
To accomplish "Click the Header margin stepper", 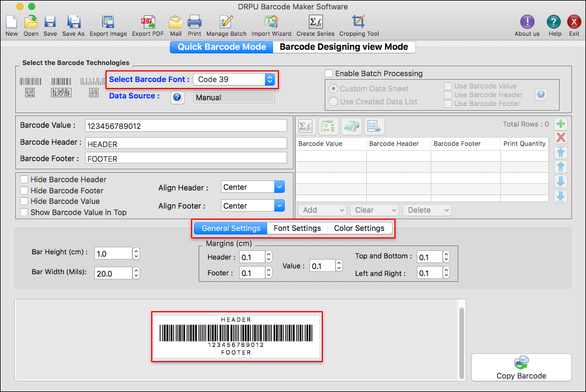I will pyautogui.click(x=269, y=257).
